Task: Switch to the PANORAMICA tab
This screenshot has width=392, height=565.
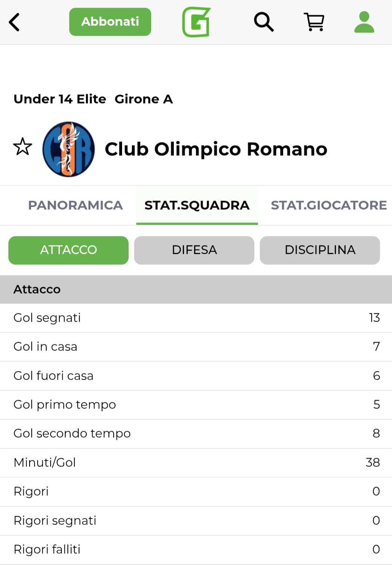Action: (75, 205)
